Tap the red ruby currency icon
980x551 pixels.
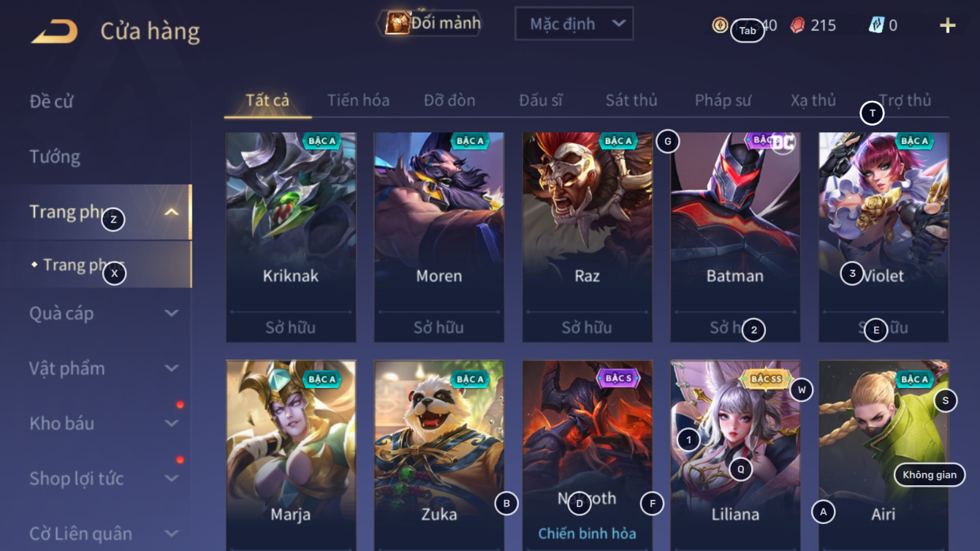pyautogui.click(x=797, y=26)
